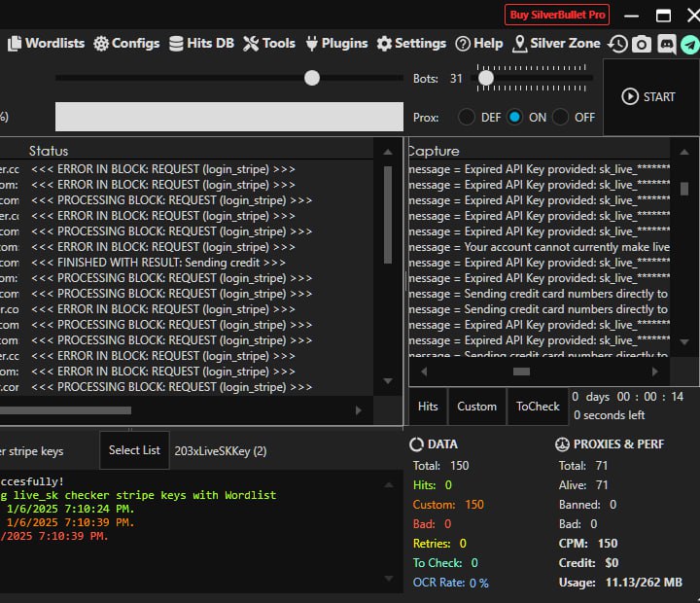Select the DEF proxy radio button
Viewport: 700px width, 603px height.
(467, 117)
